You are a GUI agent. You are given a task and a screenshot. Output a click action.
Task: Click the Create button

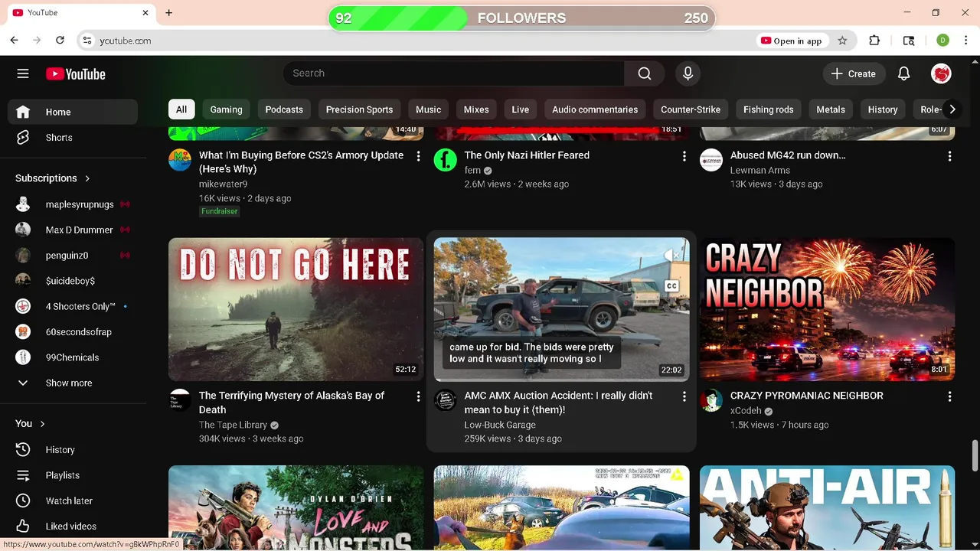(x=854, y=73)
